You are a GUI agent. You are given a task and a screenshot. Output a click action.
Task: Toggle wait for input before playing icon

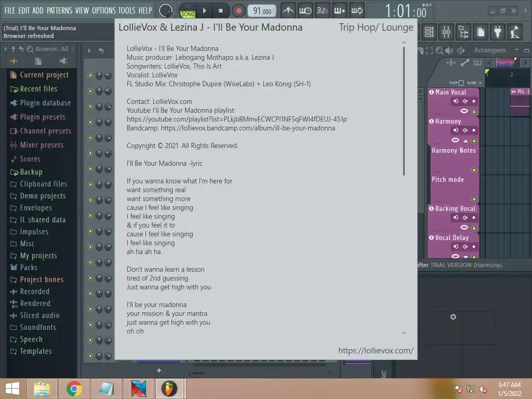click(x=305, y=11)
